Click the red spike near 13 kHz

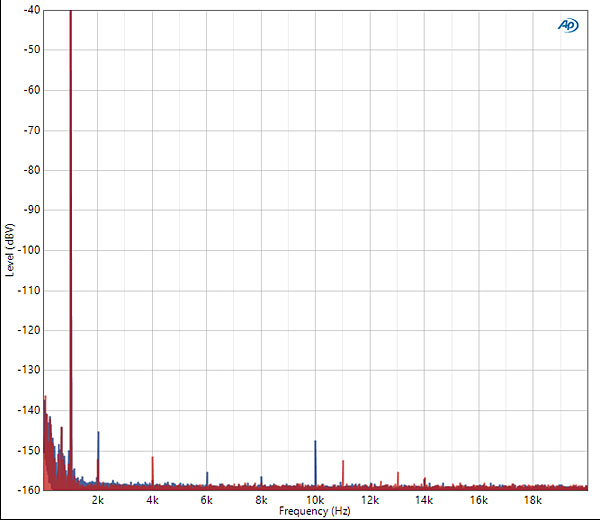click(397, 478)
